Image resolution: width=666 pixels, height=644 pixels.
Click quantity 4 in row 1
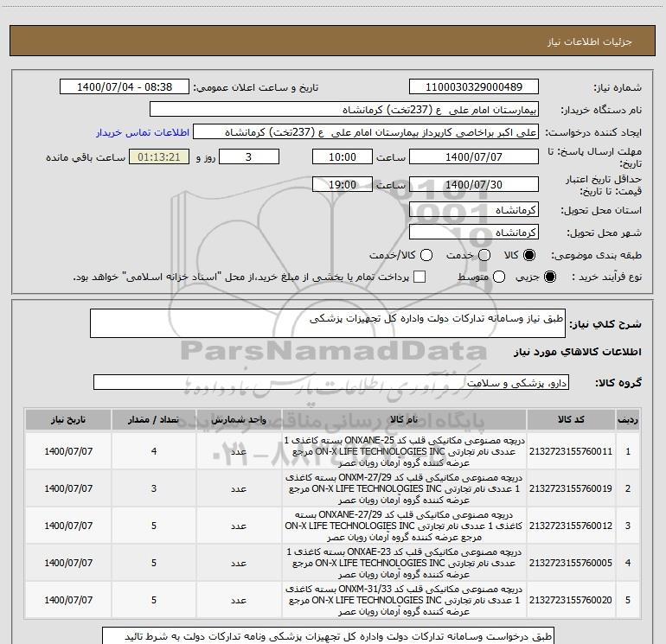coord(154,451)
